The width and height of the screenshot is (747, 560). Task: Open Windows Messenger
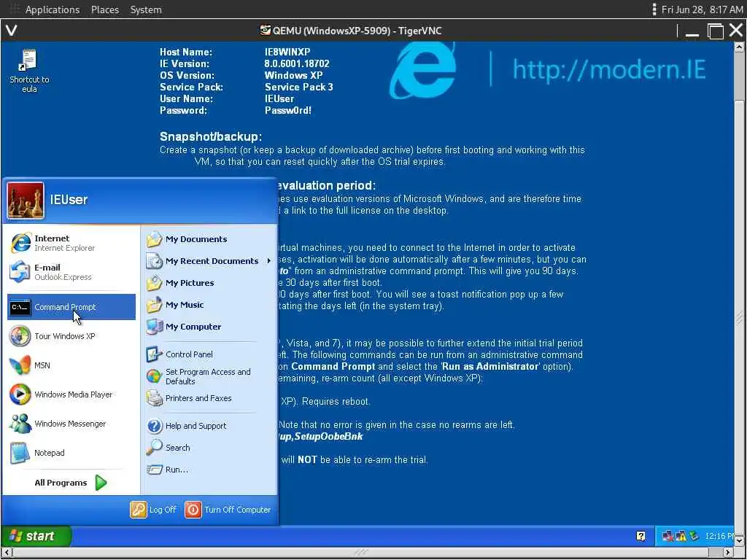(x=71, y=424)
